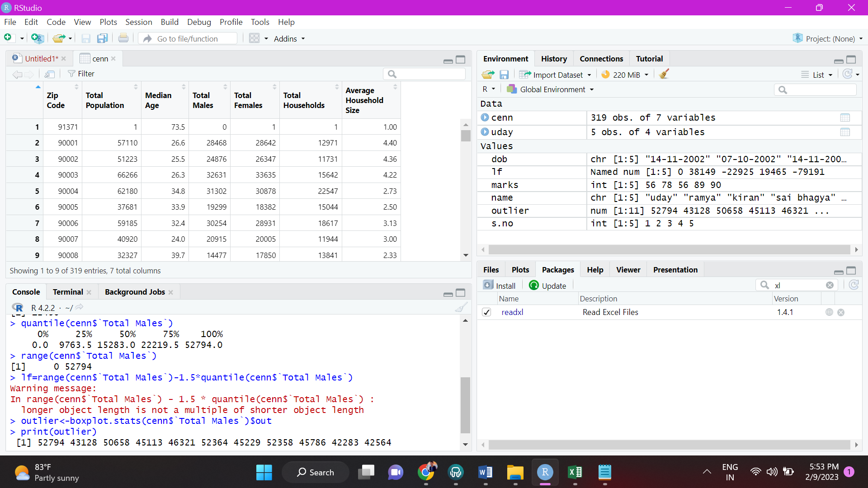Save the current document
The width and height of the screenshot is (868, 488).
(85, 38)
